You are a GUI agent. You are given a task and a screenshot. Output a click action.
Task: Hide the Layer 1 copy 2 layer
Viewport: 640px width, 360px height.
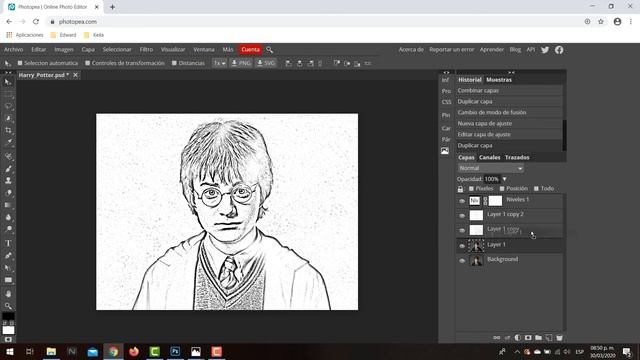[462, 216]
